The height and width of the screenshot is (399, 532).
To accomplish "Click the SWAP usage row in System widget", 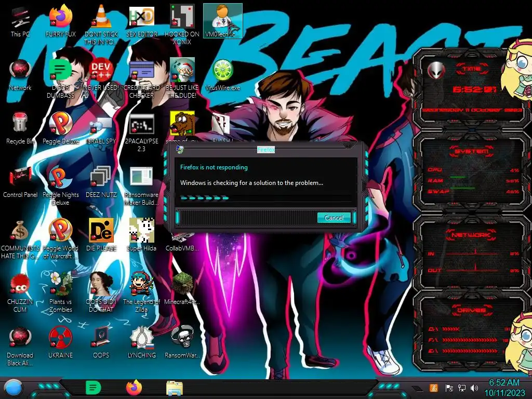I will coord(473,191).
